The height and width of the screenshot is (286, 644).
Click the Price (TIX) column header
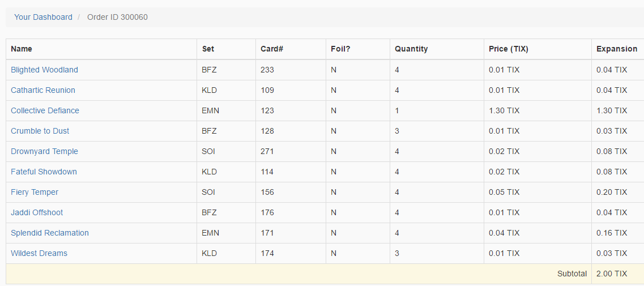point(509,49)
